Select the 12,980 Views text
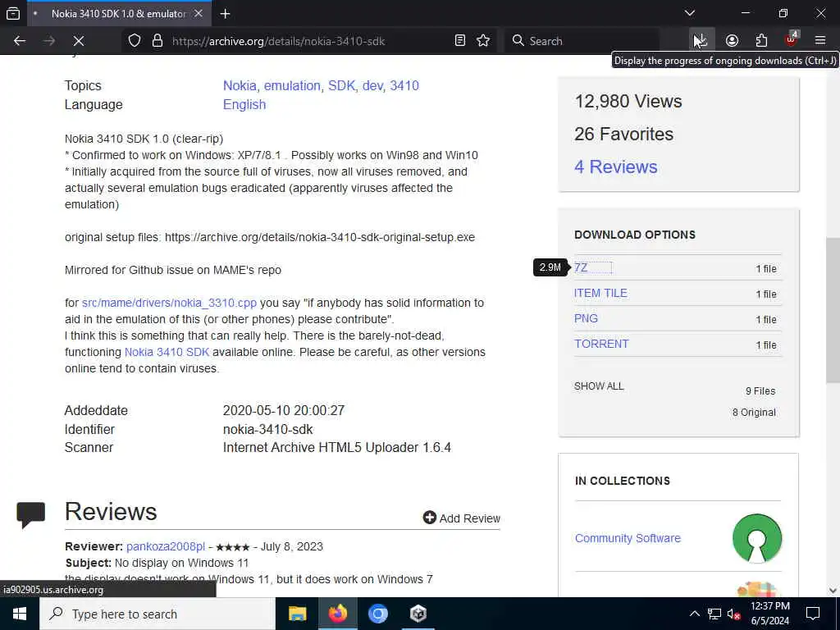Screen dimensions: 840x630 (x=628, y=101)
